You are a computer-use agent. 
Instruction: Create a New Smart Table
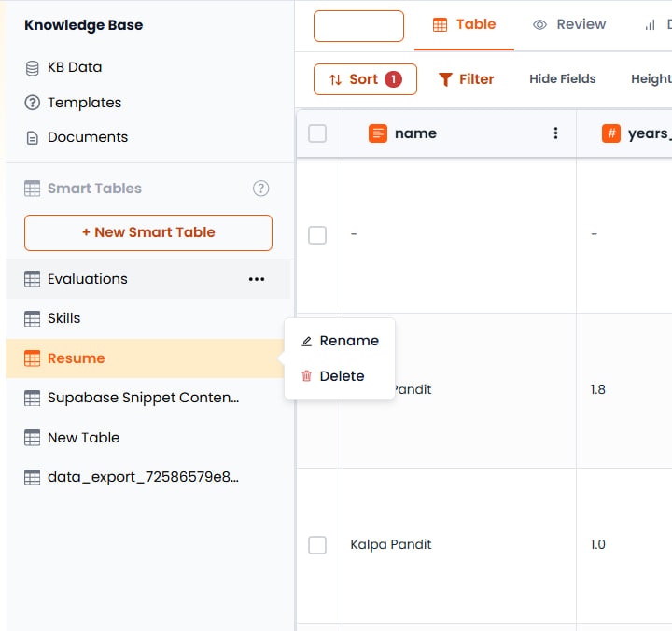point(148,232)
